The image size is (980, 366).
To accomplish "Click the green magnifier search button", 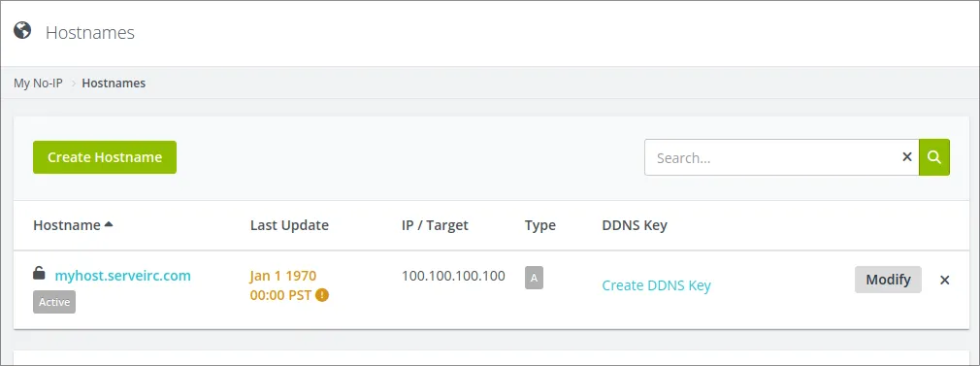I will [x=934, y=157].
